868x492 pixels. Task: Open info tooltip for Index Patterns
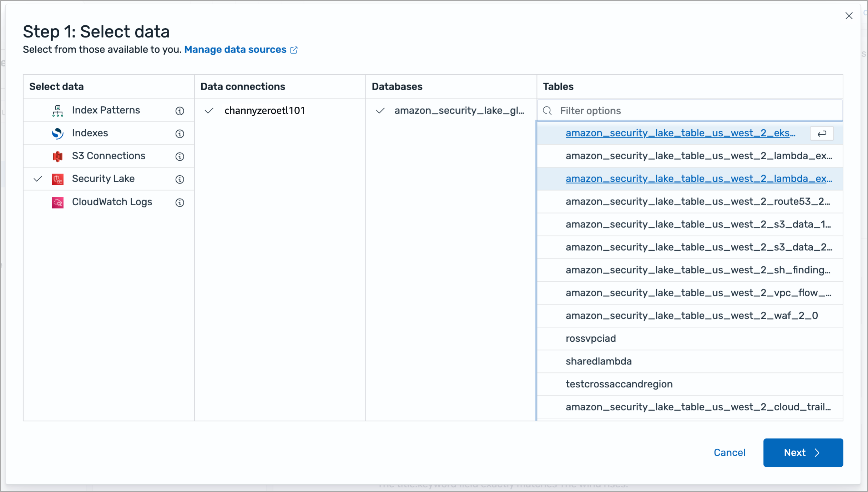(x=180, y=111)
